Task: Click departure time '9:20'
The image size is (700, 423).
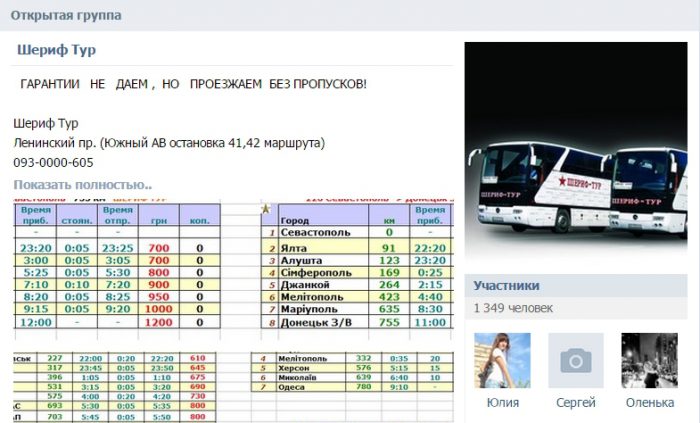Action: [118, 309]
